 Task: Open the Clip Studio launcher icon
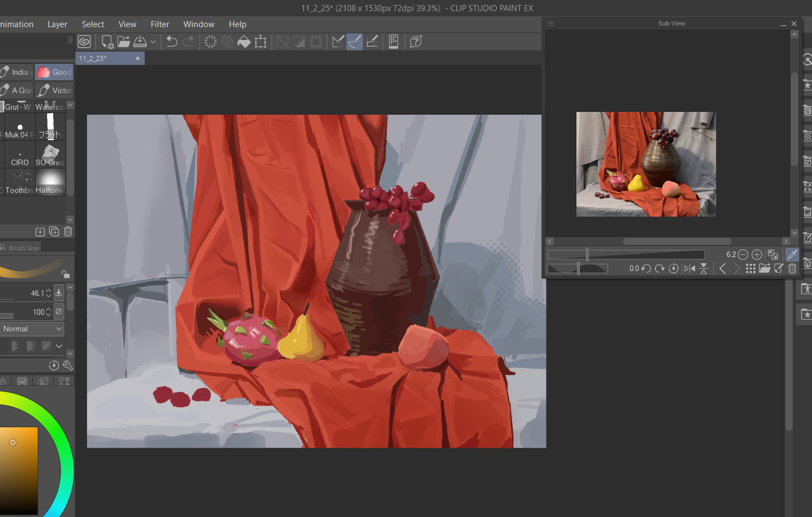click(x=84, y=42)
